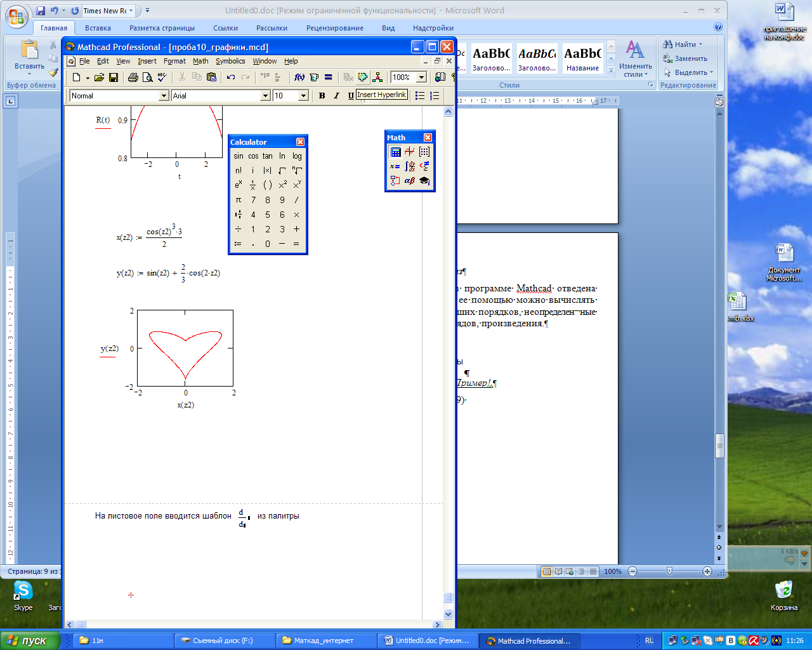Open the Programming toolbar in the Math palette
This screenshot has height=650, width=812.
pyautogui.click(x=395, y=181)
